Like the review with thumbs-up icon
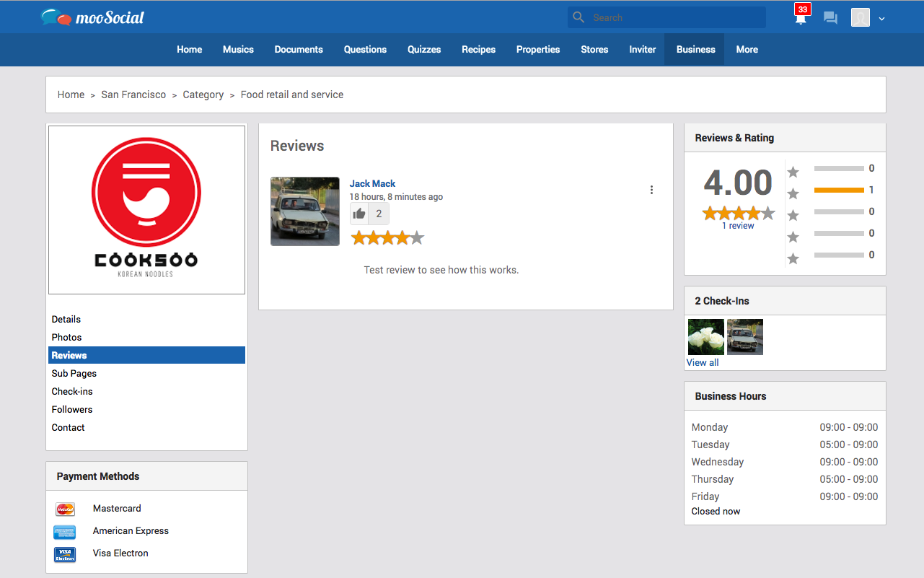924x578 pixels. [359, 214]
